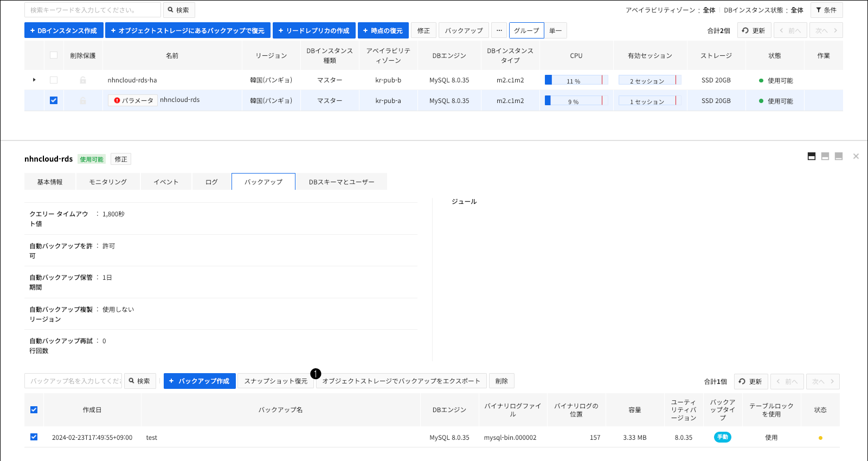
Task: Refresh the DB instance list with 更新
Action: pyautogui.click(x=754, y=30)
